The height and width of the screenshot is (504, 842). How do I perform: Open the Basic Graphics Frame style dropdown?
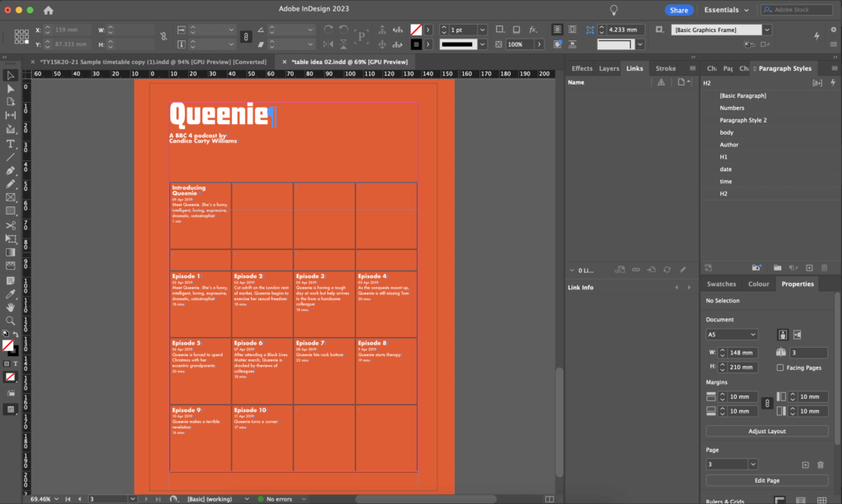(x=767, y=30)
